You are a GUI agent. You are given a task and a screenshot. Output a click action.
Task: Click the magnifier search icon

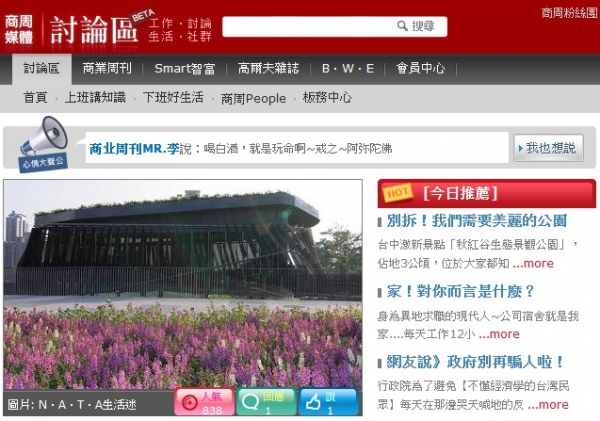402,26
